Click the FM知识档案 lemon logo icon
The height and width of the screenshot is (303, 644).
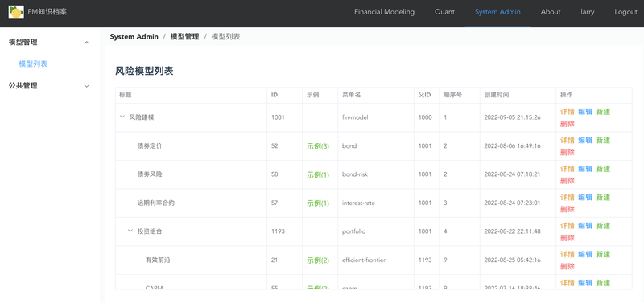tap(16, 12)
